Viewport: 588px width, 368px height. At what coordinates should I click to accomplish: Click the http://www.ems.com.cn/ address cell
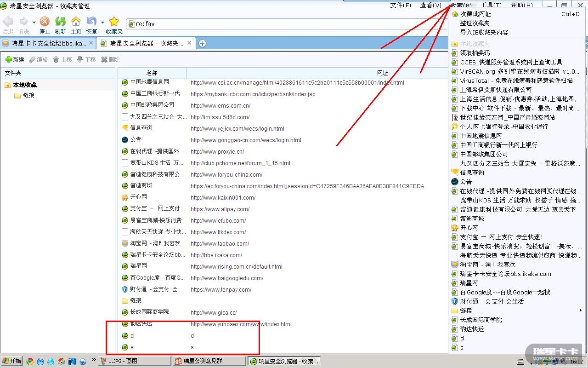(220, 106)
